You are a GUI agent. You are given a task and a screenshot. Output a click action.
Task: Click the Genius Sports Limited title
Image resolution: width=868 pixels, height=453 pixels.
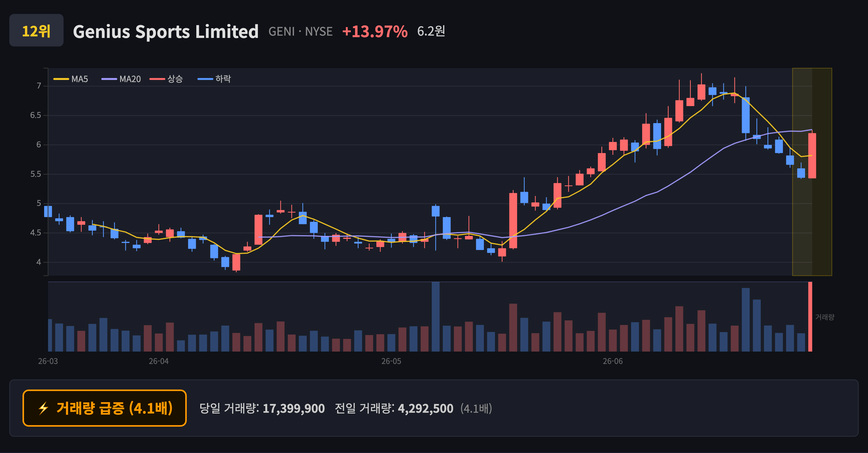165,32
